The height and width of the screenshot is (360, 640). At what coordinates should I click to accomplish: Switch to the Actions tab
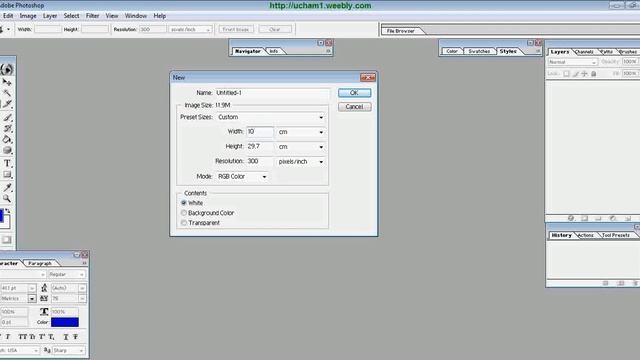(x=586, y=236)
